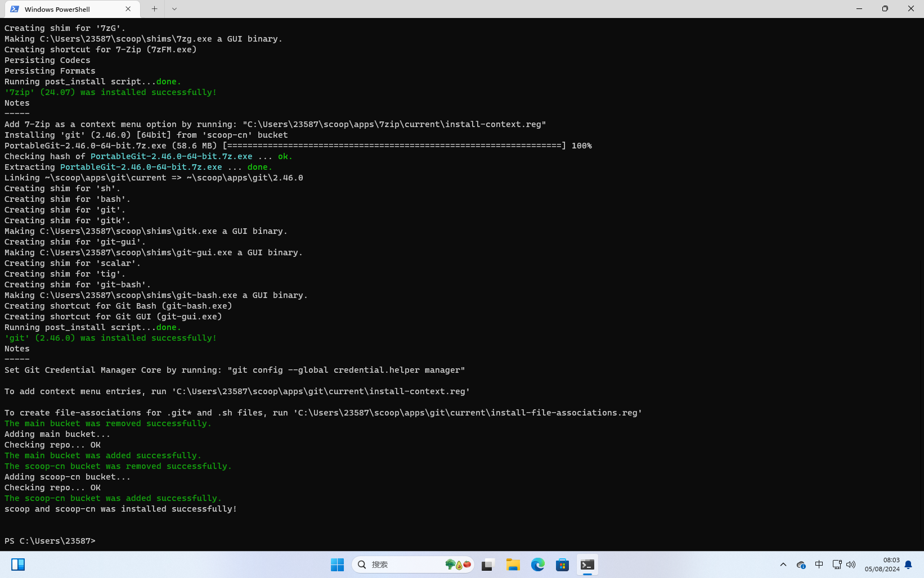
Task: Minimize the PowerShell terminal window
Action: 859,9
